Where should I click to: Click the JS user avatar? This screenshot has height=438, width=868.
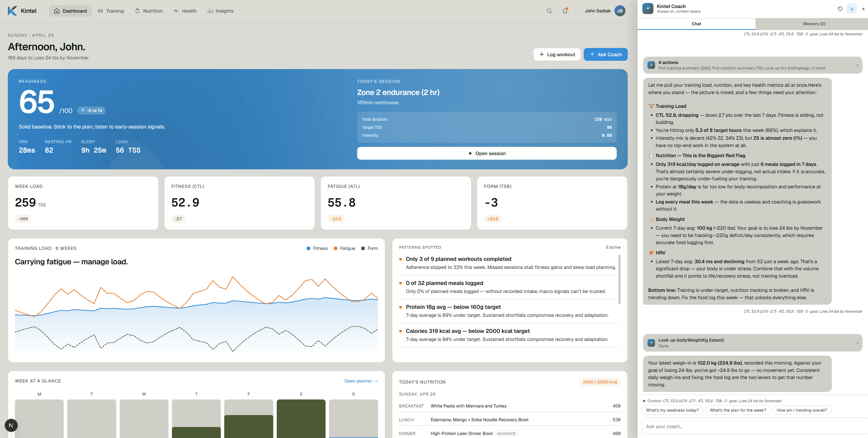pos(620,11)
